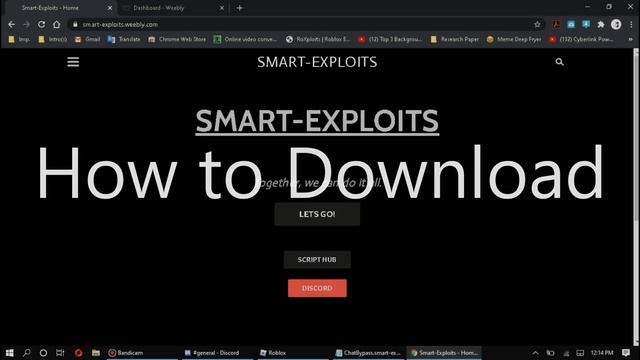The height and width of the screenshot is (360, 640).
Task: Open the SCRIPT HUB button
Action: click(317, 260)
